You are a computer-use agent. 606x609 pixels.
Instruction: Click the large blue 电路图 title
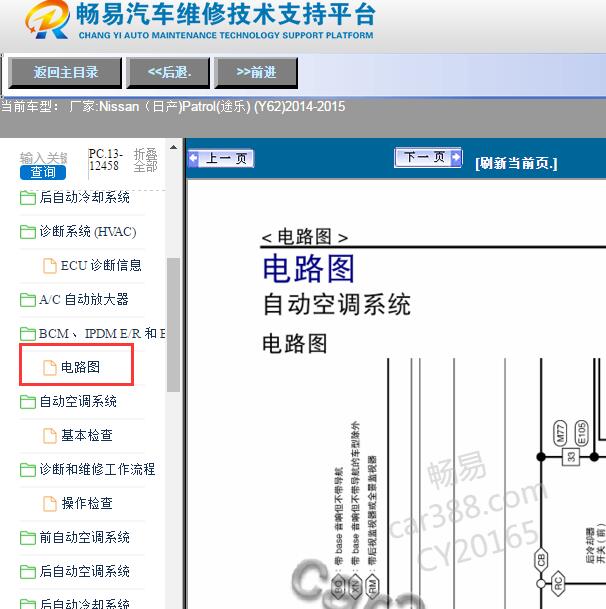click(x=308, y=268)
